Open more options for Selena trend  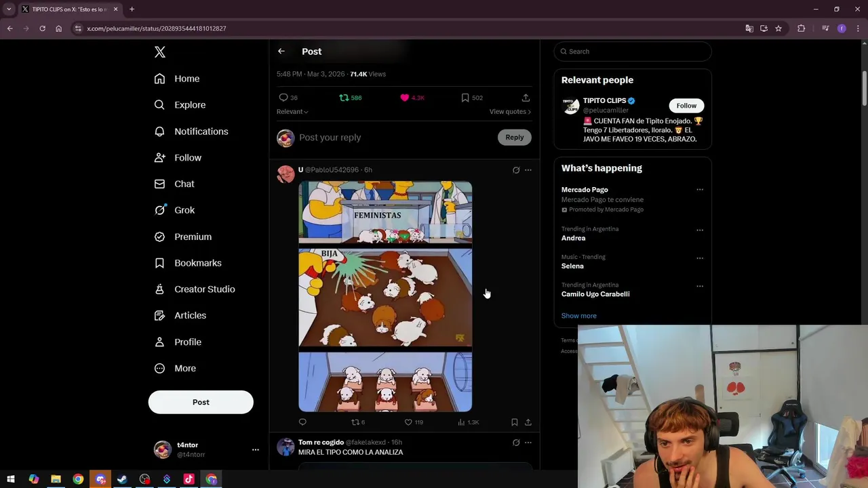click(700, 258)
